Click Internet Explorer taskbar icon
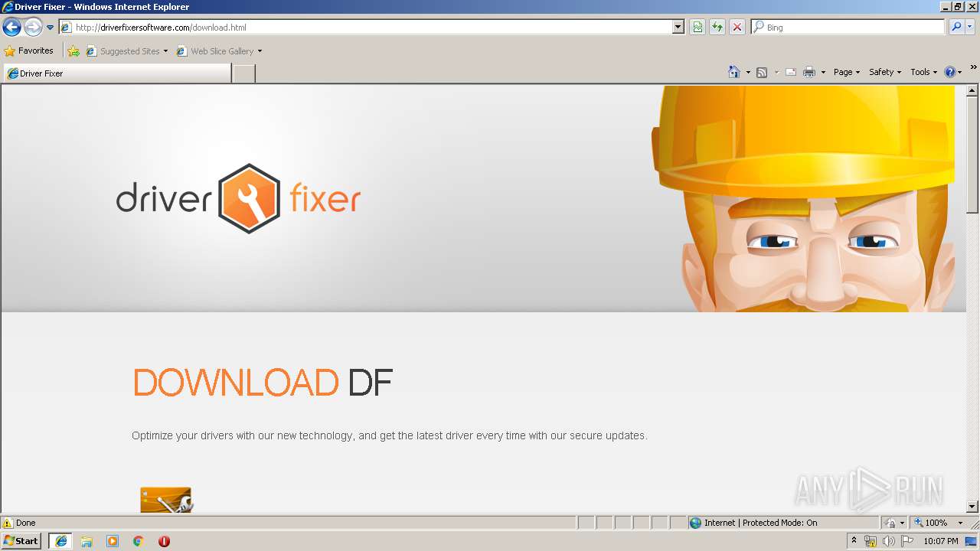This screenshot has height=551, width=980. coord(60,541)
